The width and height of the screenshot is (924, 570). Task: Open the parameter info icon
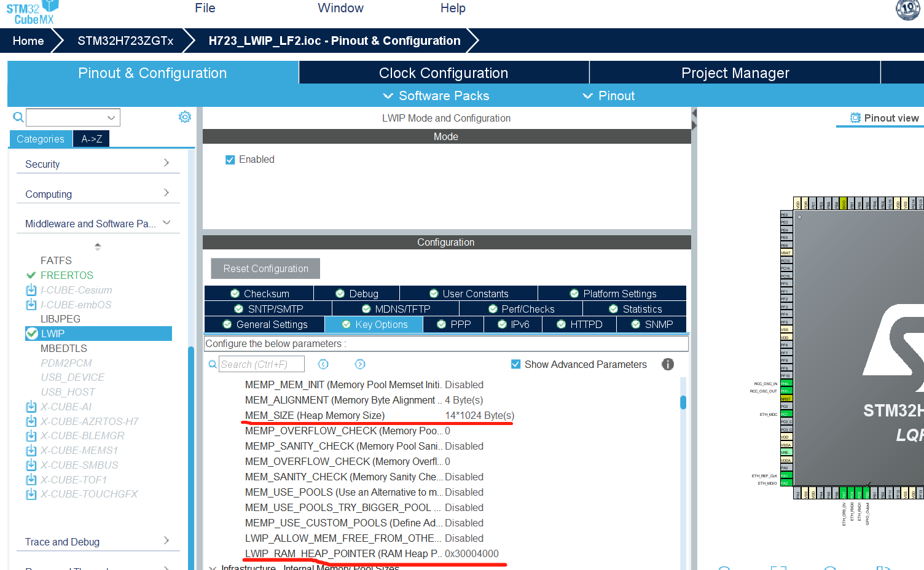click(x=668, y=364)
